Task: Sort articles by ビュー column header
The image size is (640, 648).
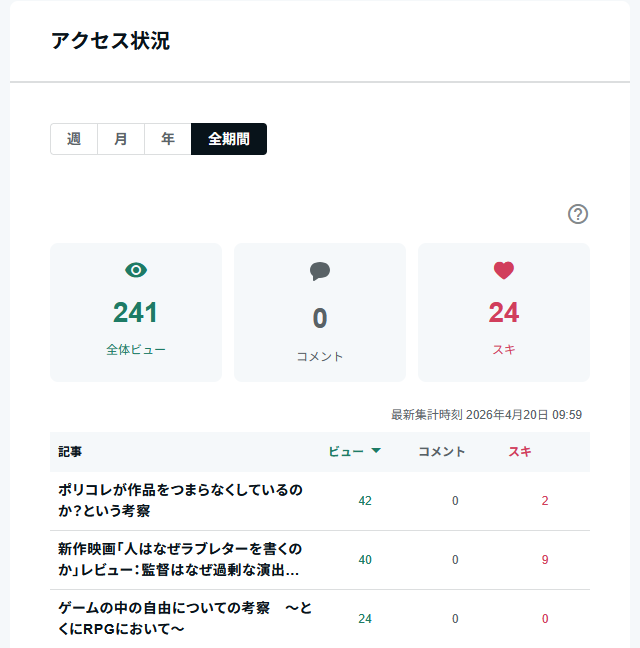Action: coord(346,451)
